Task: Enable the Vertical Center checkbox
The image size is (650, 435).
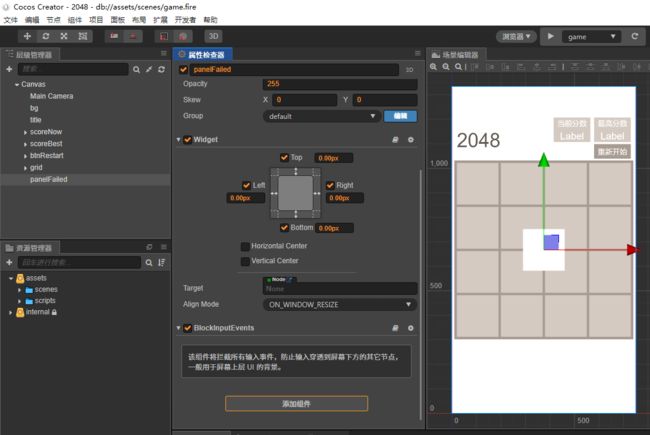Action: click(x=245, y=261)
